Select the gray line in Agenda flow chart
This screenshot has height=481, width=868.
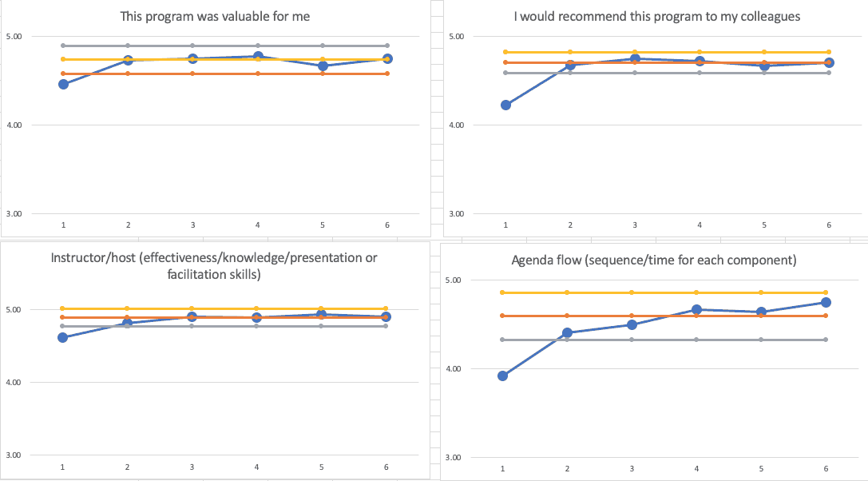[x=599, y=340]
